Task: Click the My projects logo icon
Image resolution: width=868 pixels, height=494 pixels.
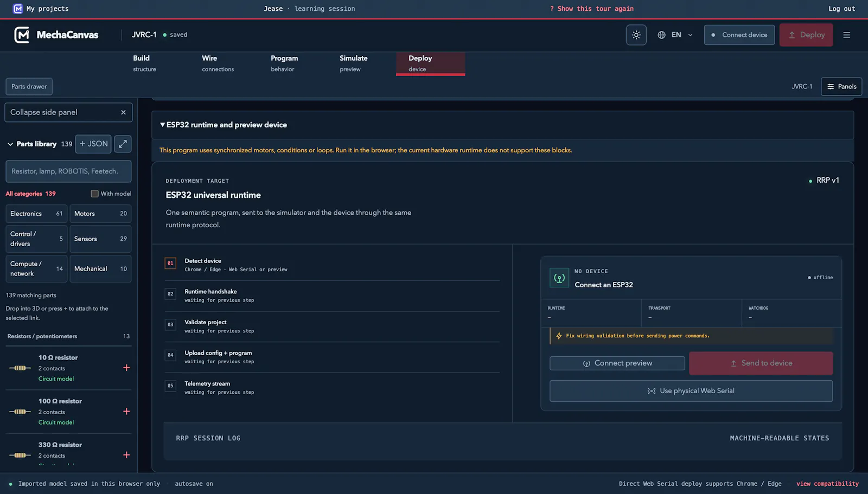Action: (x=17, y=9)
